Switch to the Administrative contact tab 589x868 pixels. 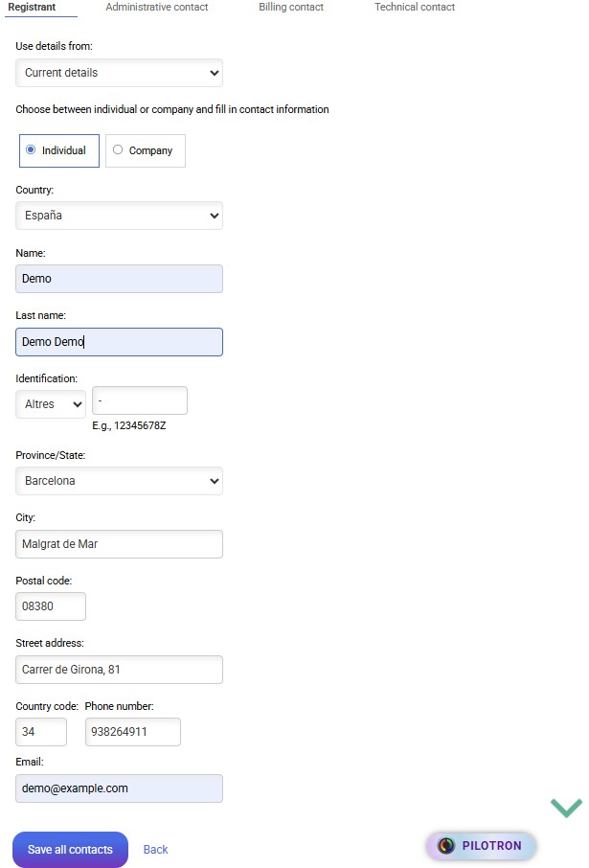point(157,8)
